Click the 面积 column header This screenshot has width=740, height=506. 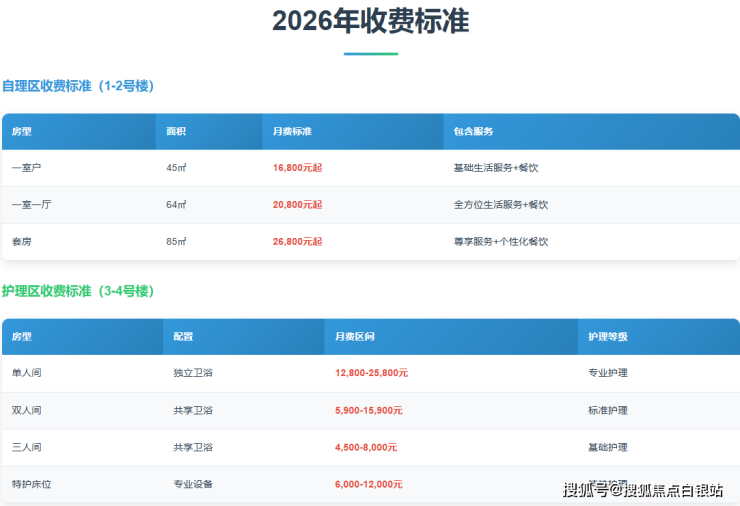(176, 132)
